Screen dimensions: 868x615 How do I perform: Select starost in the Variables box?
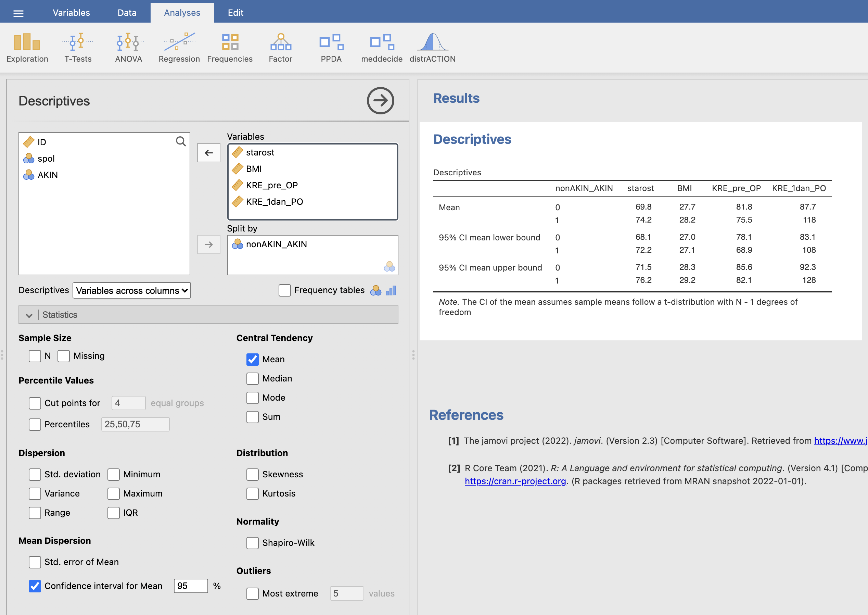[x=313, y=152]
